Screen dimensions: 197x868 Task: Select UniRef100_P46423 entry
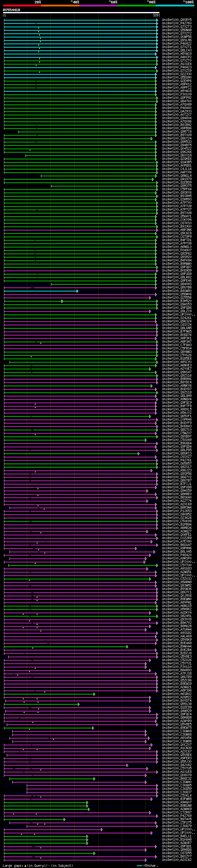177,67
